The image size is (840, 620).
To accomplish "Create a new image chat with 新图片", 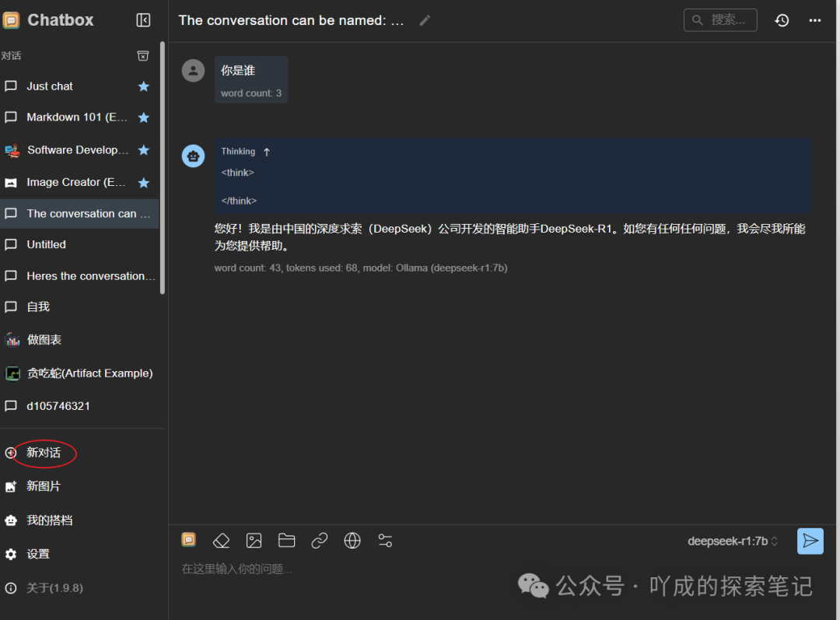I will click(x=44, y=486).
